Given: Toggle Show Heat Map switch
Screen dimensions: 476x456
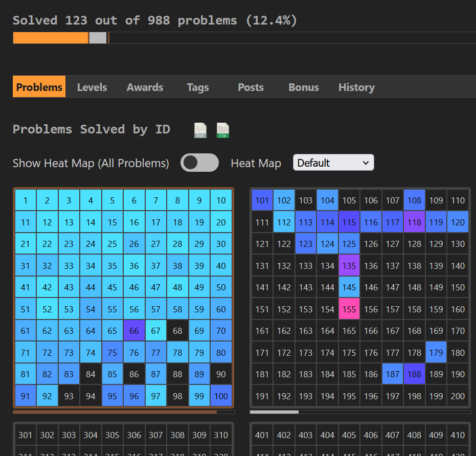Looking at the screenshot, I should click(x=199, y=163).
